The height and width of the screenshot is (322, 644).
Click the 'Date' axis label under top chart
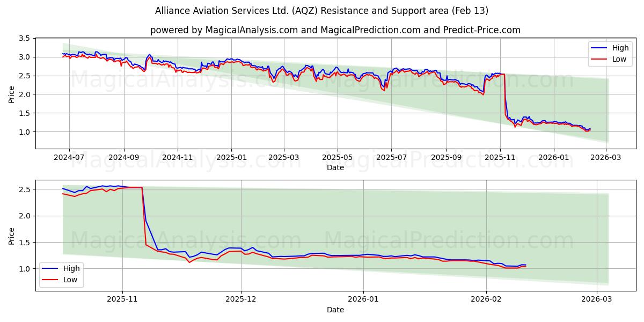335,168
